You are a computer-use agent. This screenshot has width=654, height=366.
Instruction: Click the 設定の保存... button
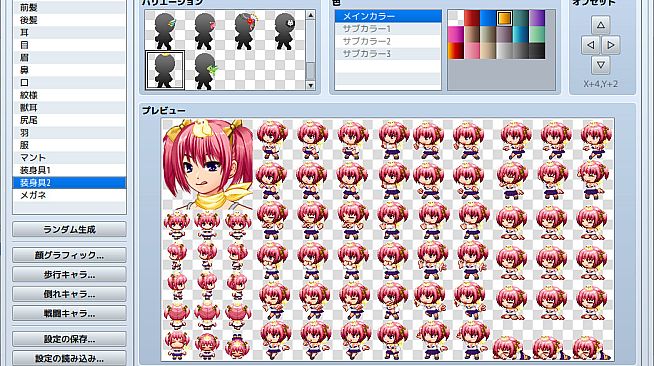click(x=69, y=339)
